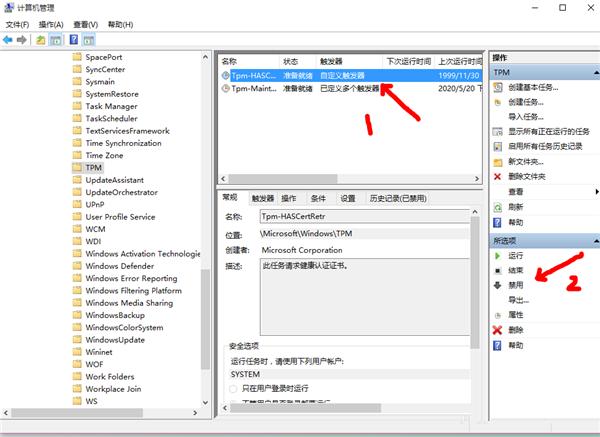Click the forward arrow toolbar icon
This screenshot has width=600, height=437.
(22, 39)
